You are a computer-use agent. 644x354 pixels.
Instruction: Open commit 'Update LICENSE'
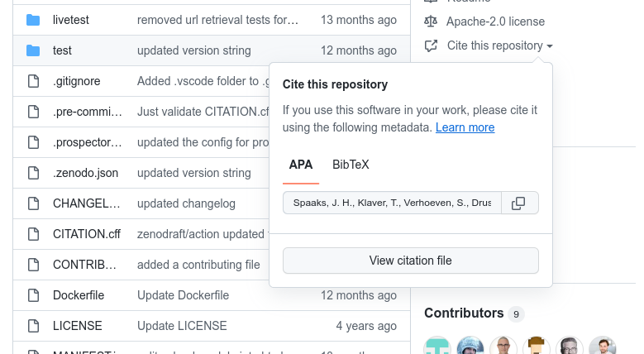tap(182, 326)
